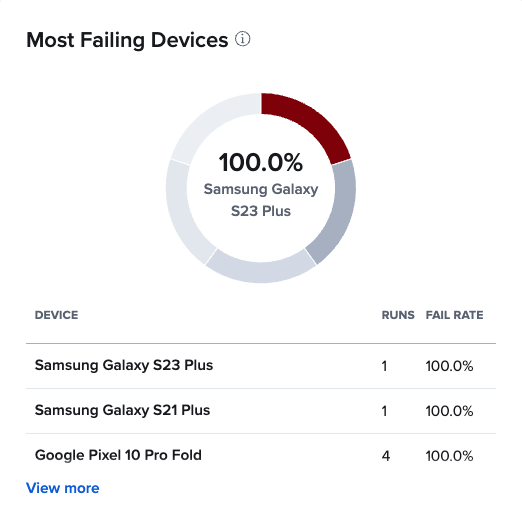522x509 pixels.
Task: Sort by RUNS column header
Action: (398, 315)
